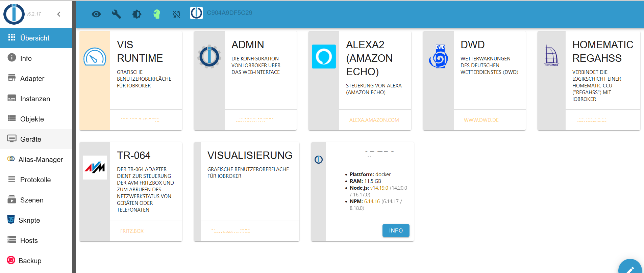644x273 pixels.
Task: Show the Protokolle logs page
Action: click(x=36, y=180)
